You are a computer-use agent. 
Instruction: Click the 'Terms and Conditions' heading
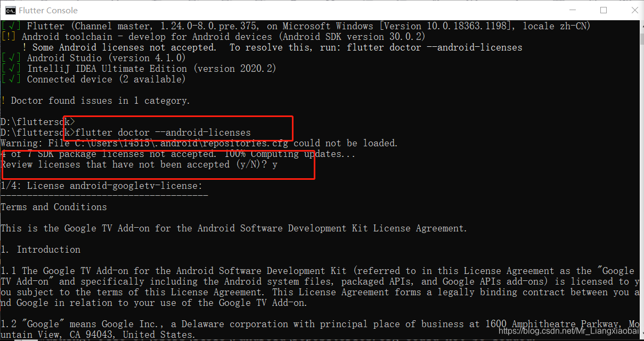point(54,207)
